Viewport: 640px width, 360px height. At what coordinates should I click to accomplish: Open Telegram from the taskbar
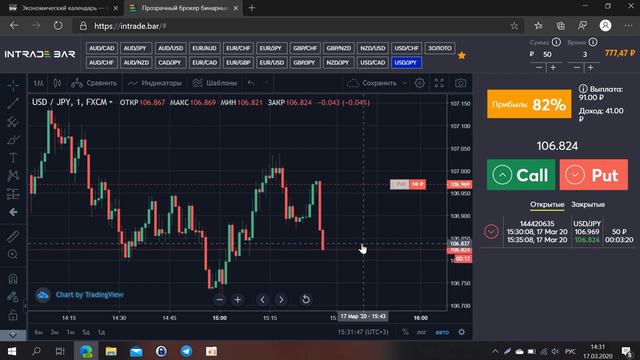[186, 351]
